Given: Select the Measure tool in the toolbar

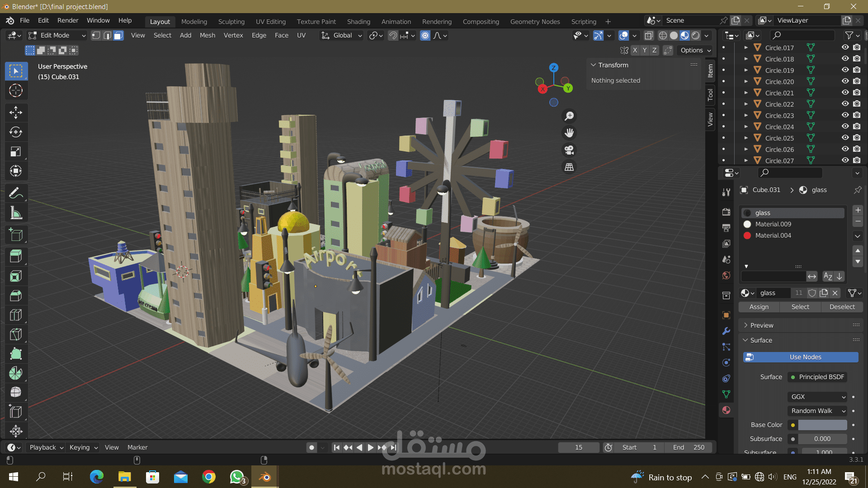Looking at the screenshot, I should (16, 213).
